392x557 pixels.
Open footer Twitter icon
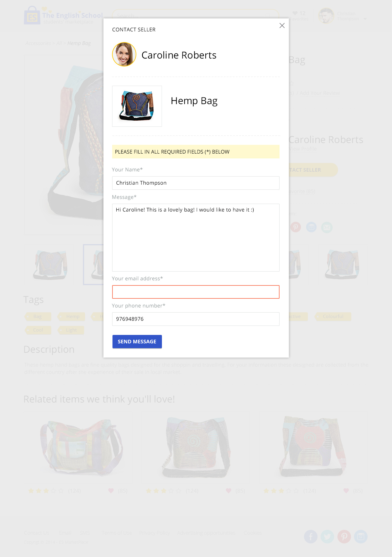coord(327,536)
